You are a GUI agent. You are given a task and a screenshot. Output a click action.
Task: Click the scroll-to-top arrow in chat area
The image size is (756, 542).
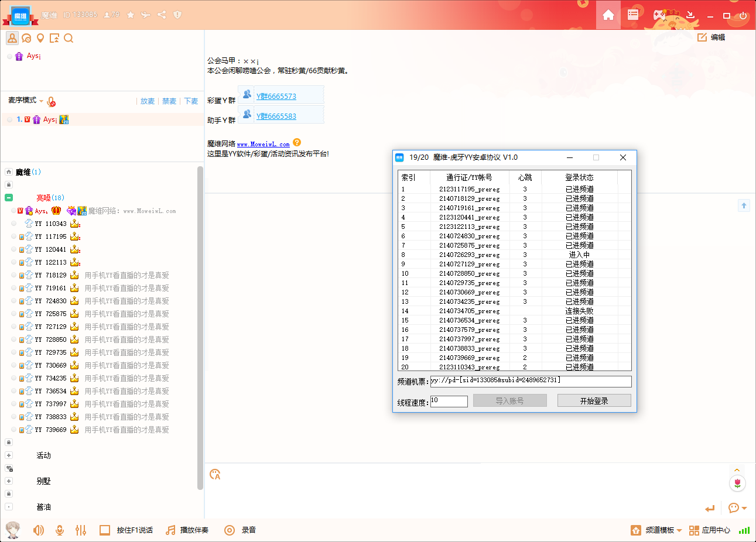[x=744, y=205]
